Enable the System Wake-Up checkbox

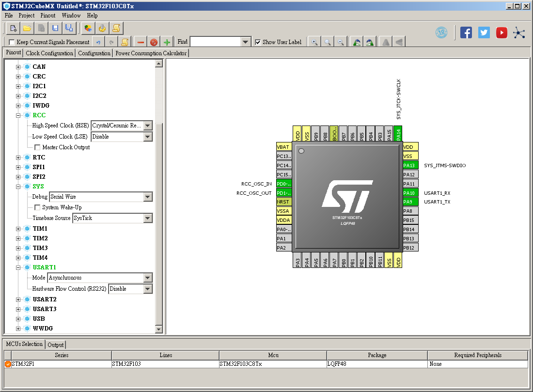pos(37,207)
